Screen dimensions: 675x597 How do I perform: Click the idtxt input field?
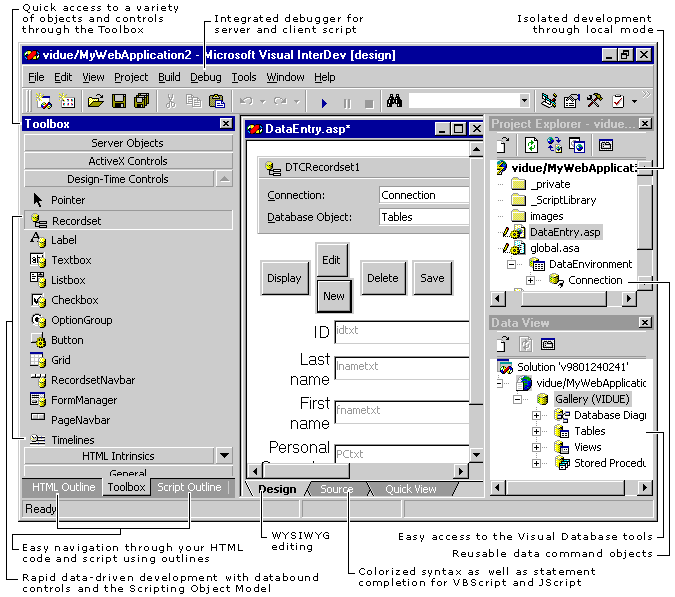402,332
